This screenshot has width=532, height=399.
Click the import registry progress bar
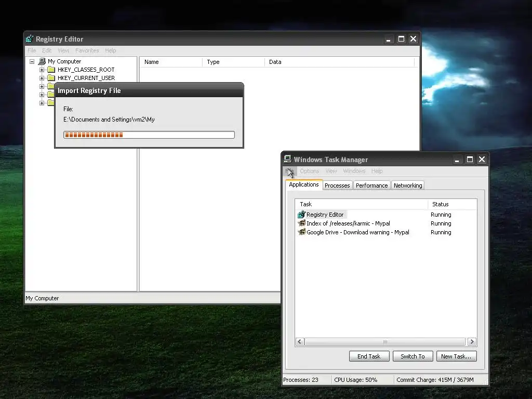[x=149, y=135]
